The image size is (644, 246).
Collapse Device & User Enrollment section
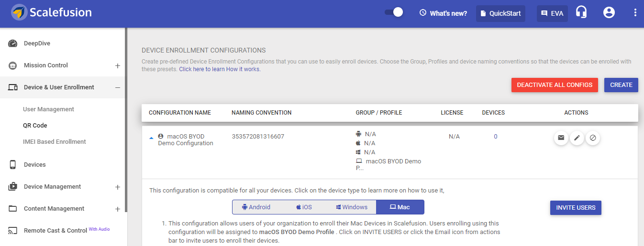click(118, 88)
